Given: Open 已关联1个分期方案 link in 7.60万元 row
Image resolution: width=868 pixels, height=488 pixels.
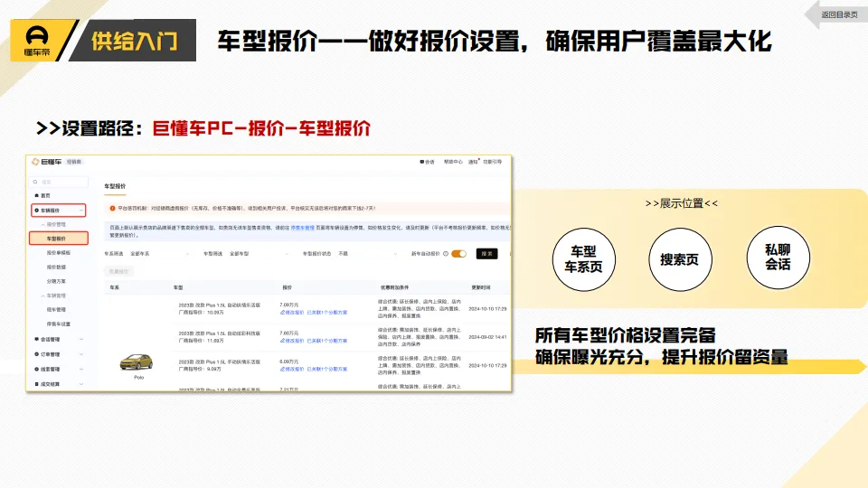Looking at the screenshot, I should [326, 341].
